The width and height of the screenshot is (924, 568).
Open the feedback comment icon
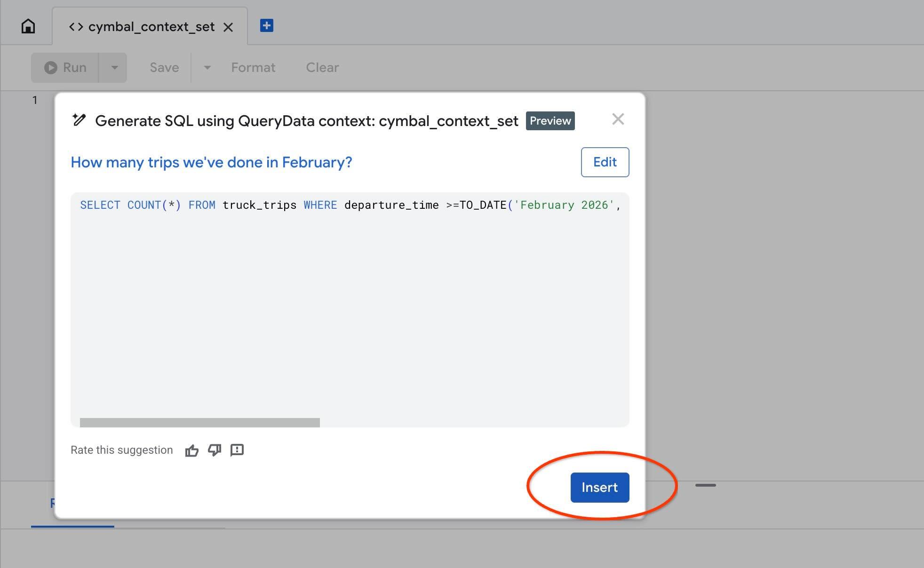pyautogui.click(x=237, y=450)
